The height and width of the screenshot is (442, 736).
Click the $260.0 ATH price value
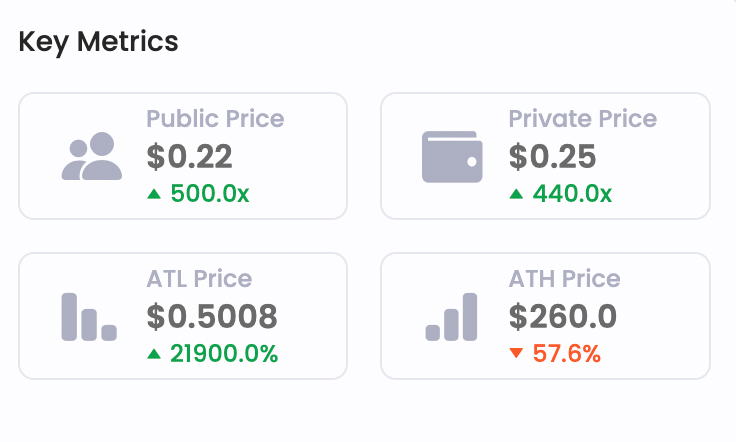(x=562, y=316)
